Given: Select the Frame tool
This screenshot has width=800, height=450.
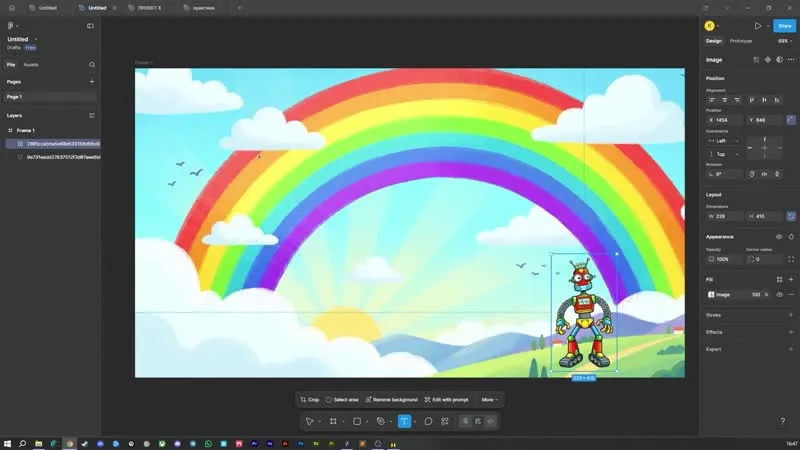Looking at the screenshot, I should 333,421.
